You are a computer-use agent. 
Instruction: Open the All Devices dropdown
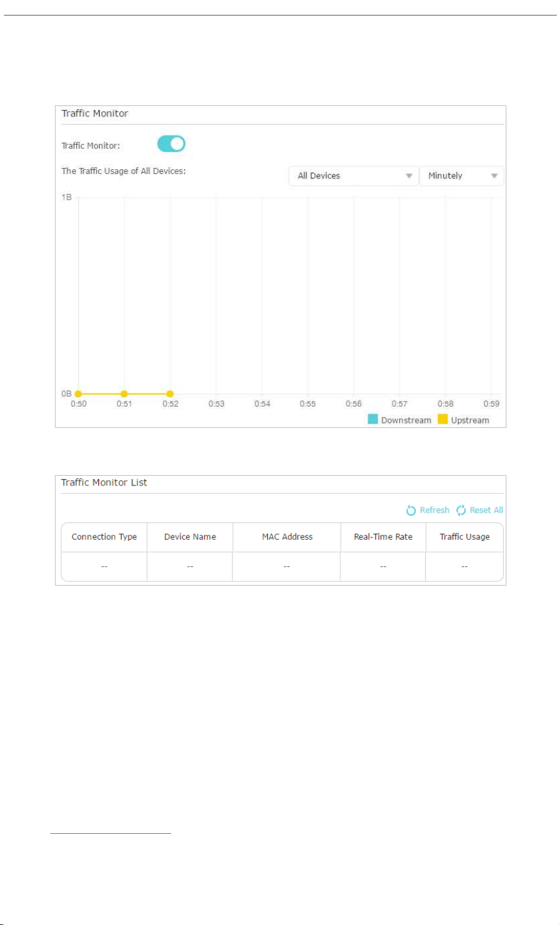353,176
